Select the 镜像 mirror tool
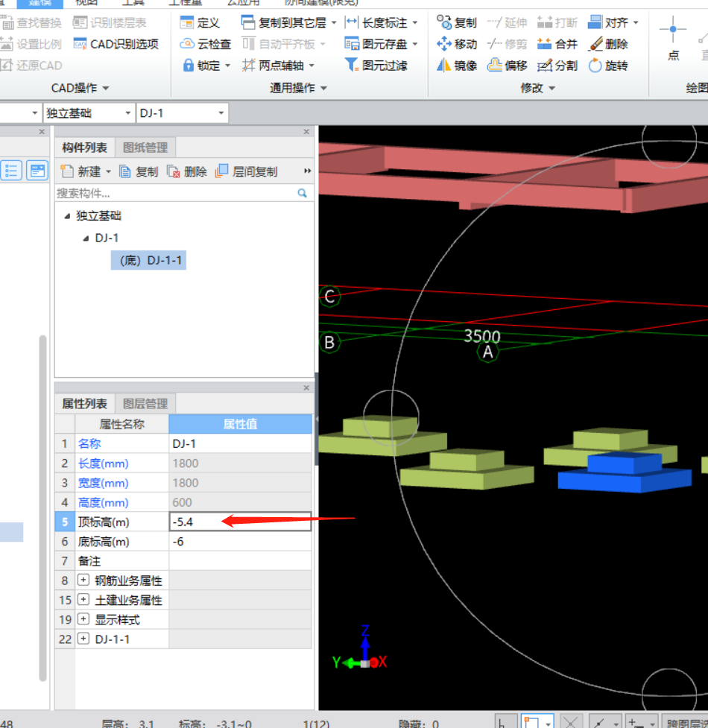Viewport: 708px width, 728px height. pyautogui.click(x=457, y=66)
